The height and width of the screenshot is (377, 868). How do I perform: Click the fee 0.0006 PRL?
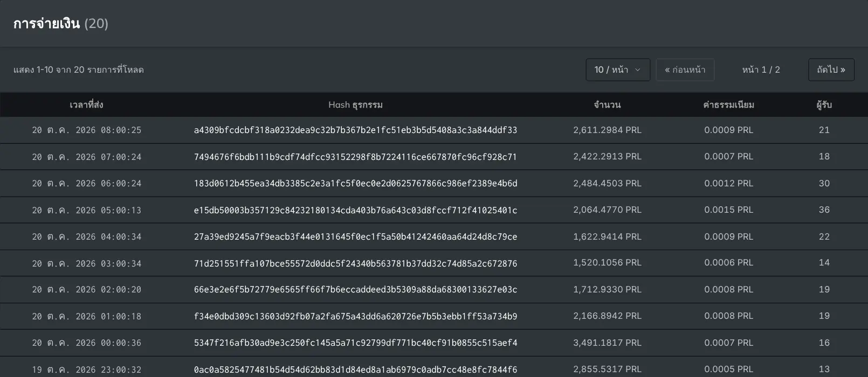tap(729, 262)
